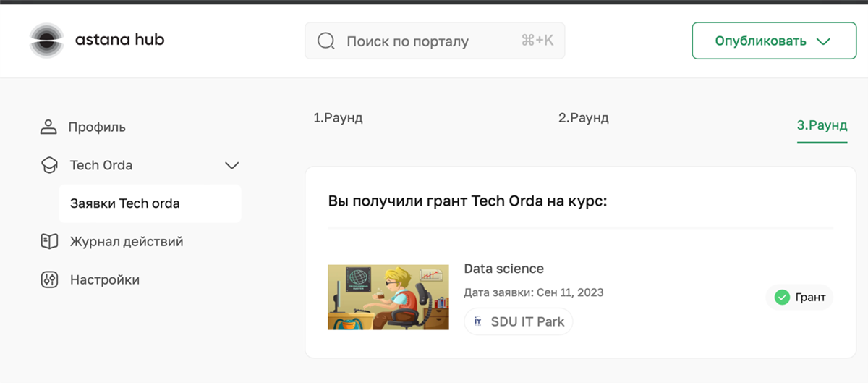Collapse the Tech Orda sidebar section
This screenshot has width=868, height=383.
tap(231, 166)
